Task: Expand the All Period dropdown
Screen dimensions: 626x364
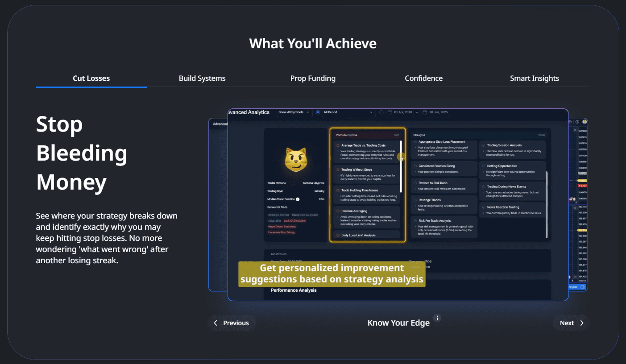Action: 348,112
